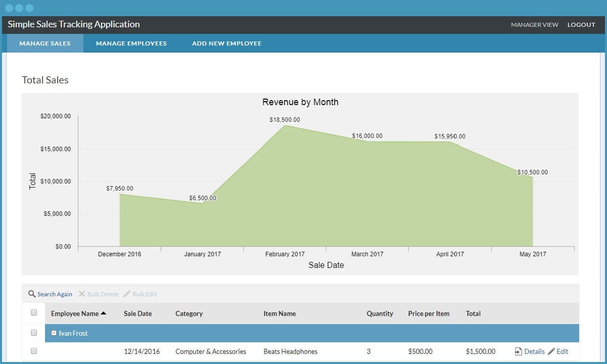Click the Bulk Edit pencil icon

coord(127,294)
